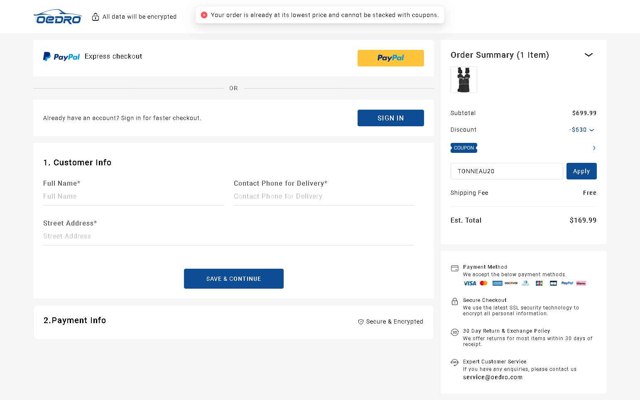Click the generic card logo before PayPal
The width and height of the screenshot is (640, 400).
[553, 283]
